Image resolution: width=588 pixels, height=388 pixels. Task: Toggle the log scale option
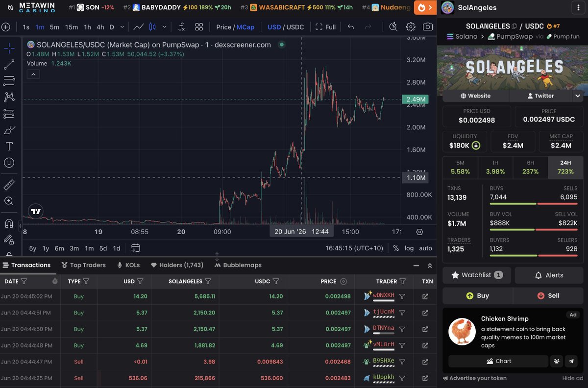point(409,248)
